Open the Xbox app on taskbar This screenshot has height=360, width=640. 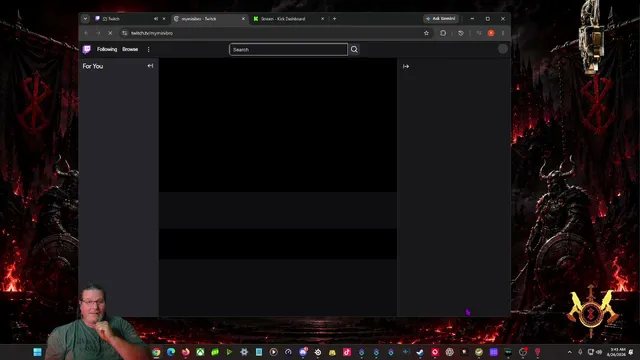(x=200, y=352)
